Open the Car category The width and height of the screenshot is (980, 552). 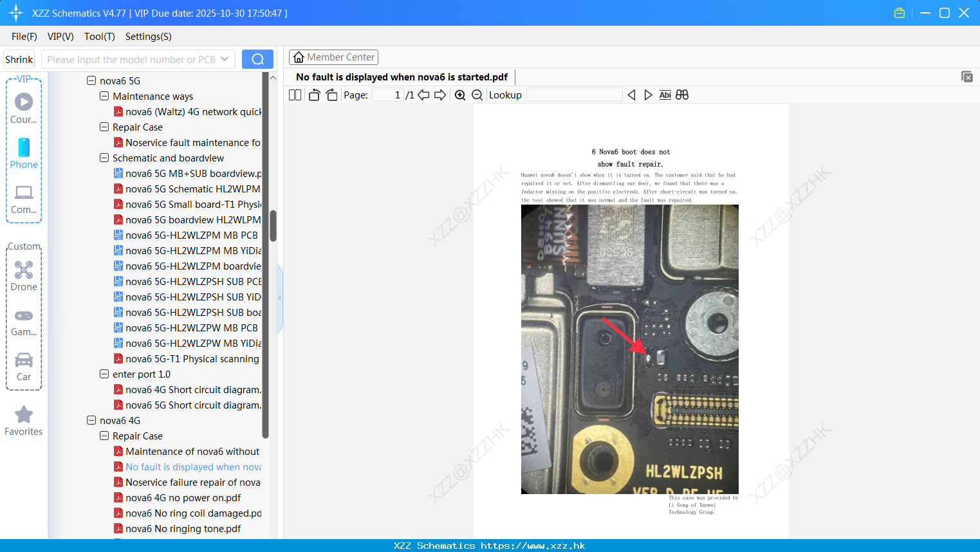point(24,367)
